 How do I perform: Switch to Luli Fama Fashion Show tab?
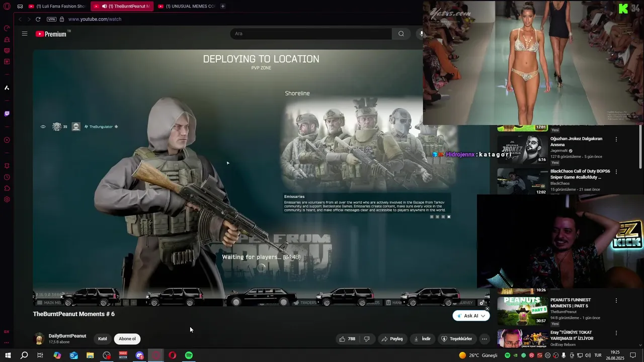click(x=57, y=6)
